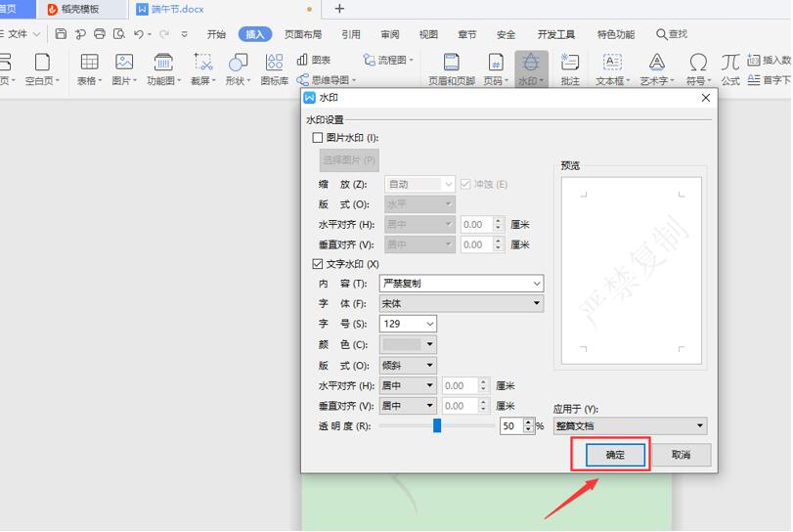Open the Word Art (艺术字) tool

coord(657,64)
